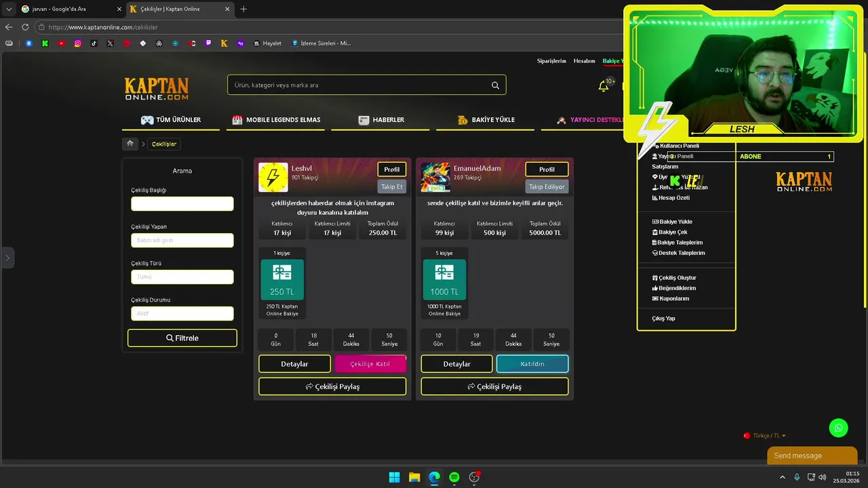Reload the page with refresh icon
Screen dimensions: 868x488
coord(25,27)
